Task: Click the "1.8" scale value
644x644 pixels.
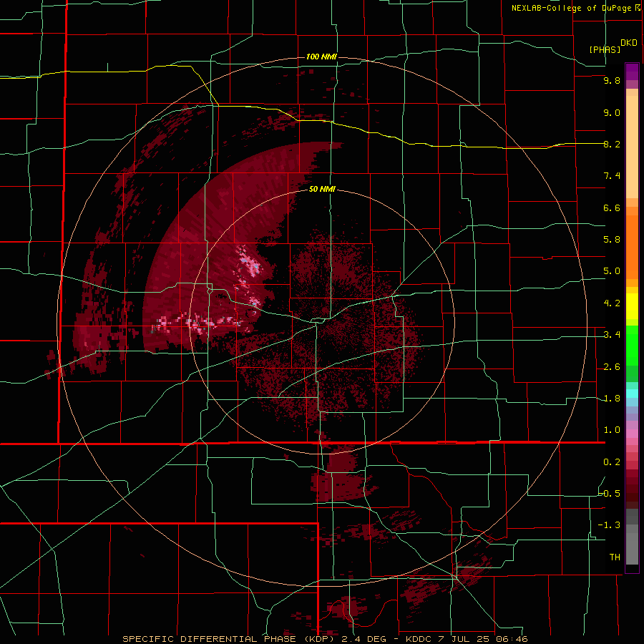Action: [612, 399]
